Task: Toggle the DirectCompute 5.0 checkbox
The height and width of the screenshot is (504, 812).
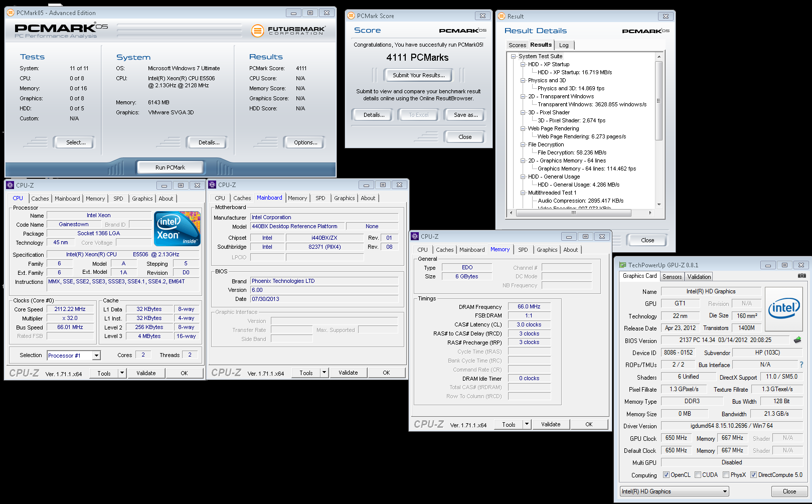Action: pyautogui.click(x=753, y=474)
